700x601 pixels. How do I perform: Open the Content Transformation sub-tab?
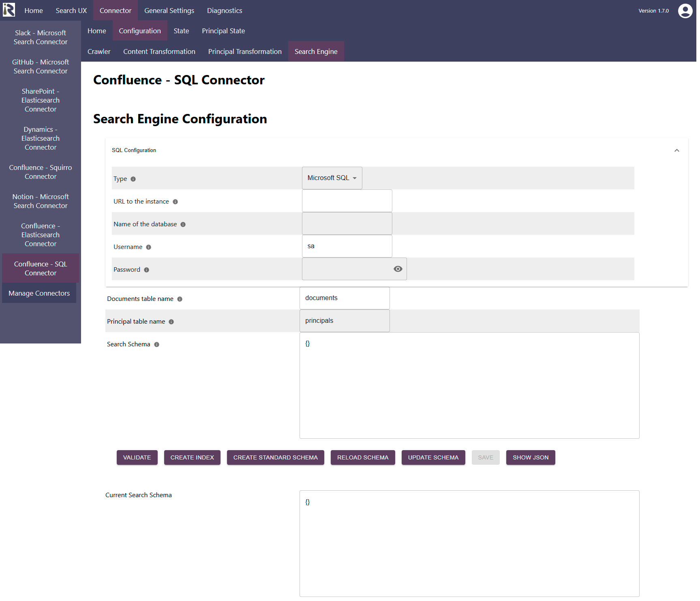(160, 52)
